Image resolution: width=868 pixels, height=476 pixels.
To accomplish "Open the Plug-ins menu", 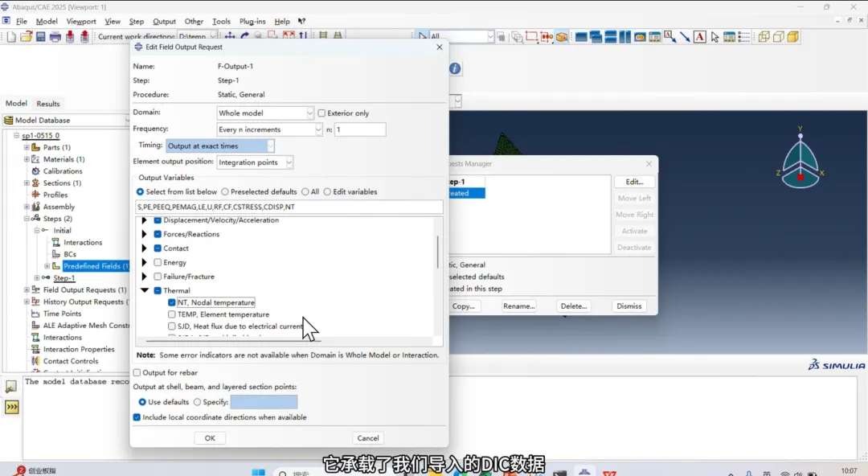I will (252, 22).
